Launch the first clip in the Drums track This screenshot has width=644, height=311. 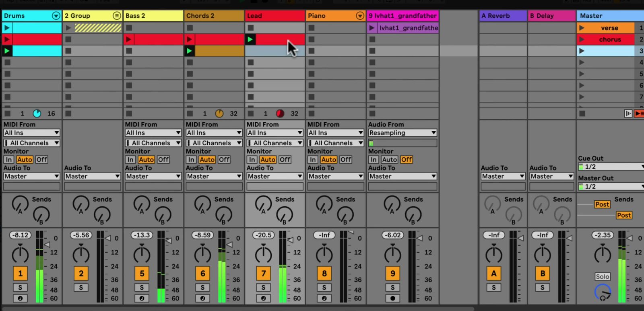click(x=7, y=28)
